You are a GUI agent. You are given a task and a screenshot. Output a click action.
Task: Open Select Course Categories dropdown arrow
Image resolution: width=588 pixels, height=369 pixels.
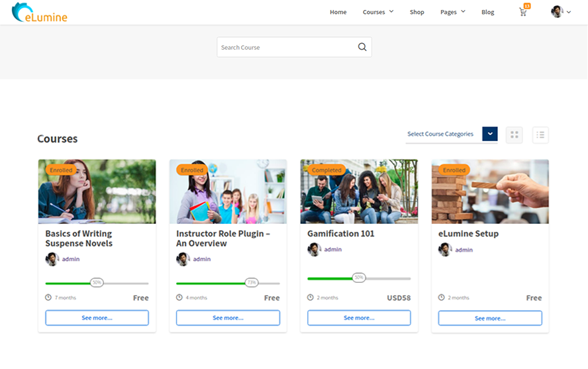[490, 134]
